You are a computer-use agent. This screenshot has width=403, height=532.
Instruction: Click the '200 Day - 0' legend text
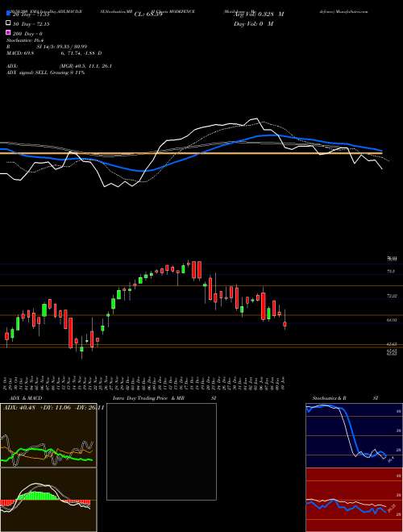pos(28,34)
